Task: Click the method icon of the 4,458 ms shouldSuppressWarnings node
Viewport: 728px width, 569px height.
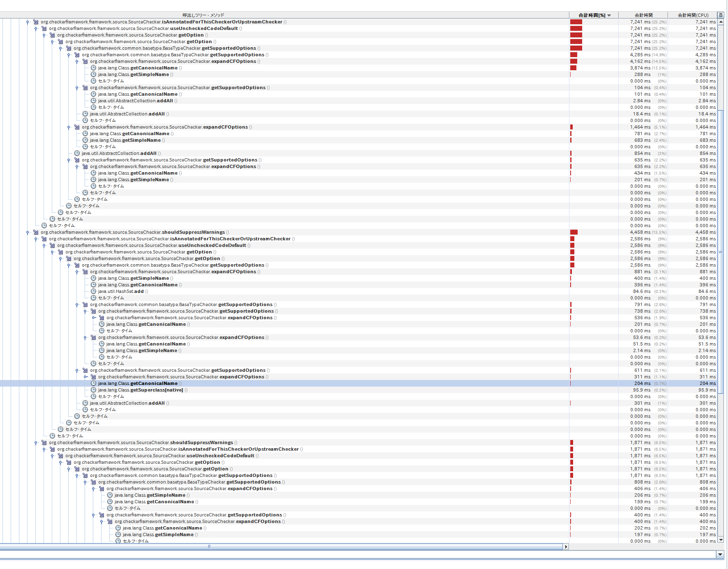Action: click(36, 232)
